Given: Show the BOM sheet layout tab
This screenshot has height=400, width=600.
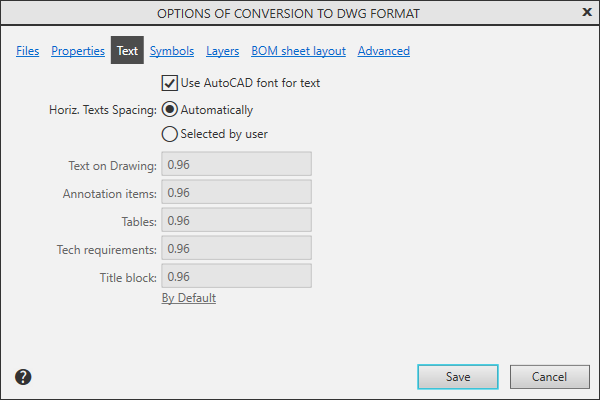Looking at the screenshot, I should coord(298,51).
